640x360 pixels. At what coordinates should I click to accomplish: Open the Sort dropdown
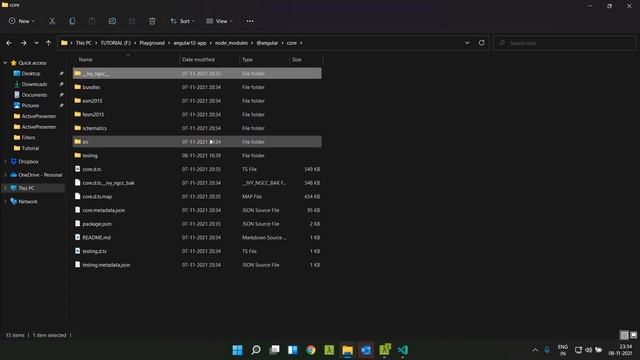[182, 21]
